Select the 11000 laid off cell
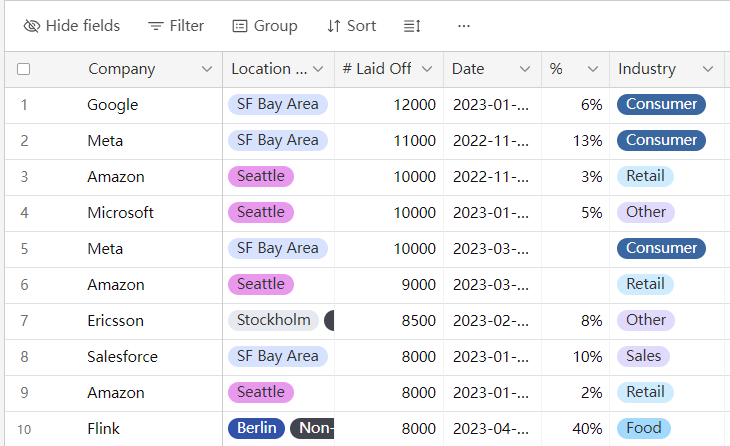 [x=389, y=141]
